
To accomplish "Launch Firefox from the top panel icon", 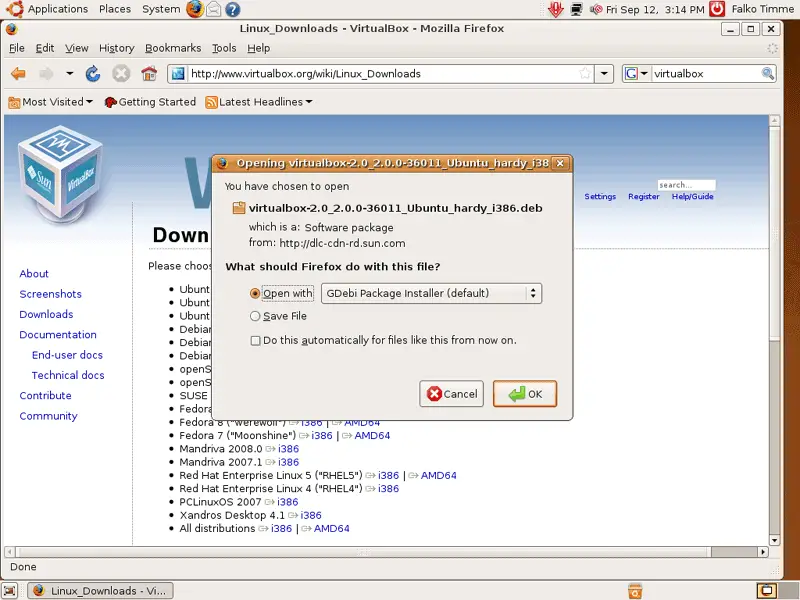I will click(x=194, y=9).
